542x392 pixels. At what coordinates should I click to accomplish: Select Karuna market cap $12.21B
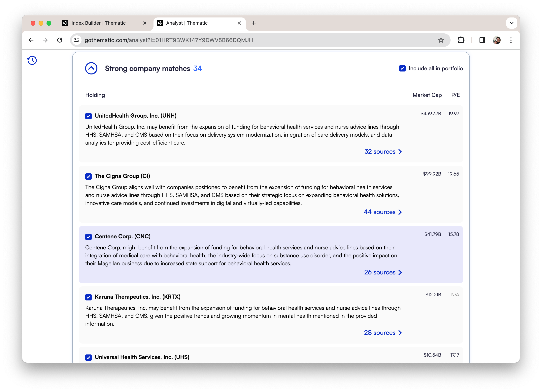[433, 295]
